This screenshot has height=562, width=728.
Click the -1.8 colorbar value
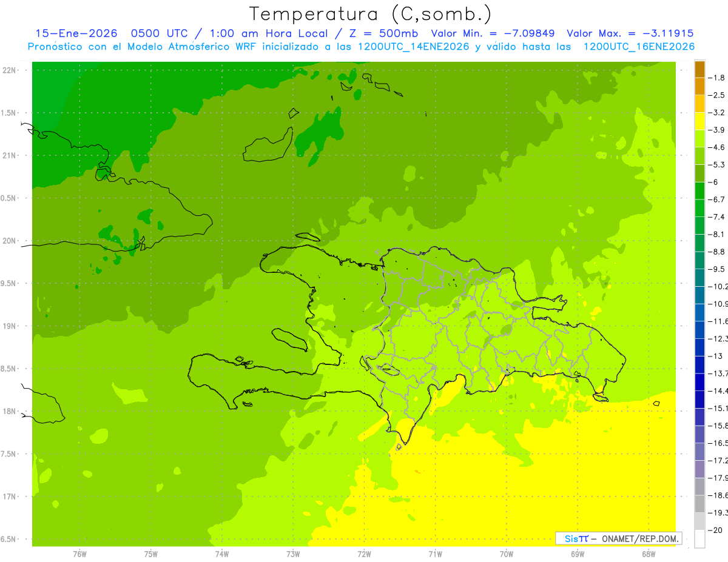pyautogui.click(x=717, y=78)
